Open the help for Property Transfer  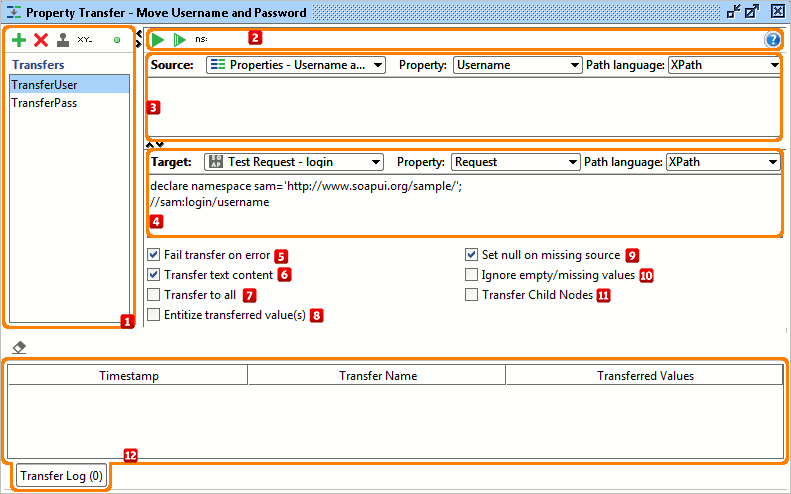(x=772, y=40)
